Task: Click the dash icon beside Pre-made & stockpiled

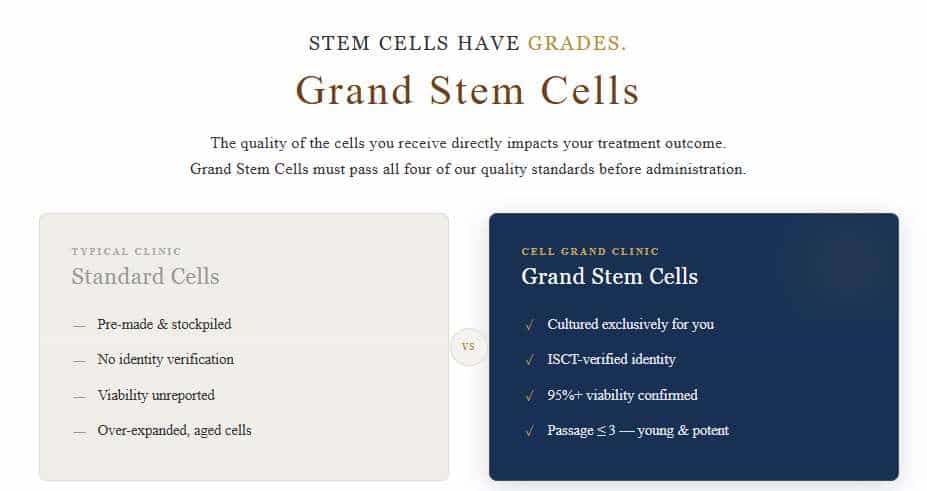Action: pyautogui.click(x=79, y=325)
